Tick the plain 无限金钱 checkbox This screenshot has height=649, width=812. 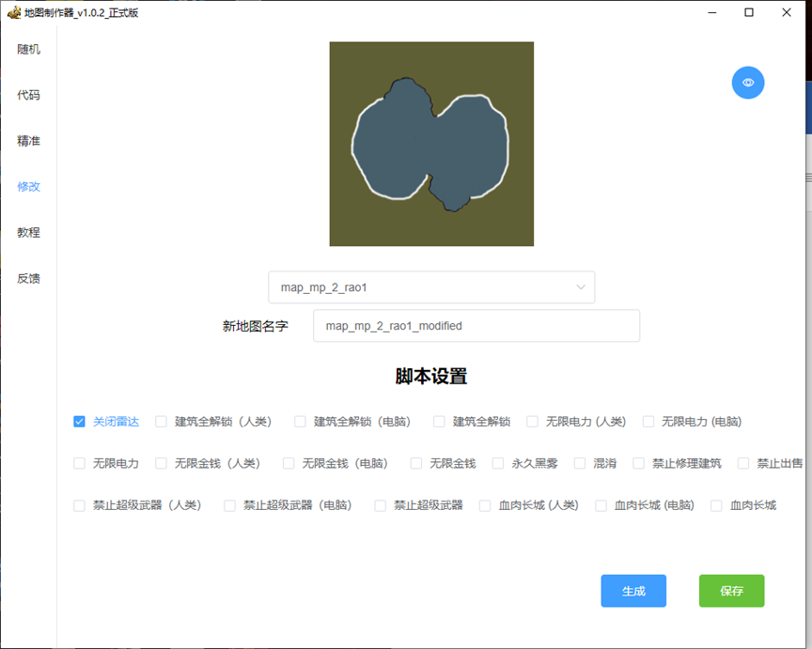(415, 463)
